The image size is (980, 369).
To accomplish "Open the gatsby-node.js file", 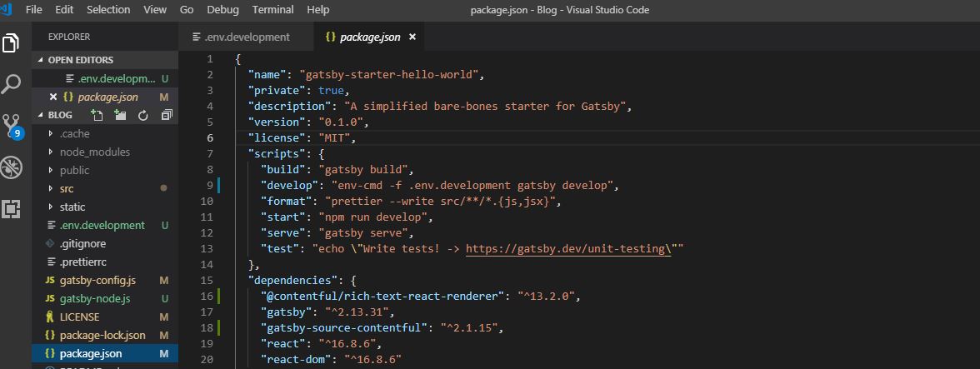I will pyautogui.click(x=104, y=298).
